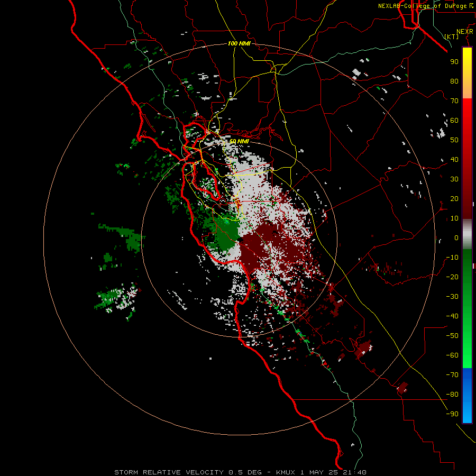The image size is (476, 476).
Task: Click the -90 value on the velocity scale
Action: (452, 414)
